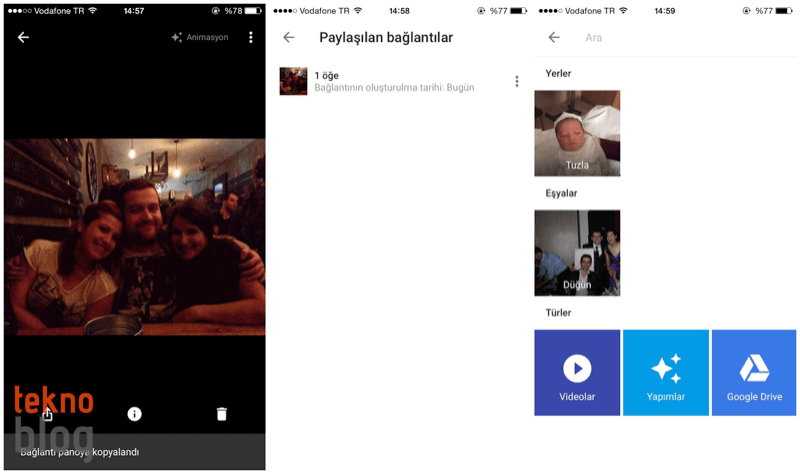This screenshot has width=800, height=474.
Task: Go back from the photo viewer screen
Action: click(23, 37)
